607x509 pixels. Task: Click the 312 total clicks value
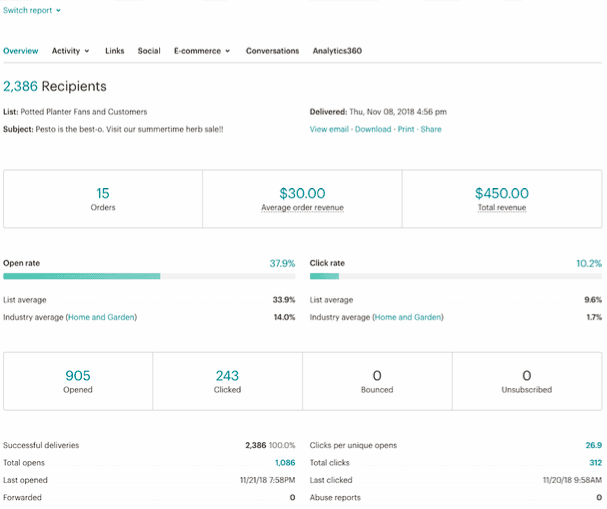[x=595, y=463]
